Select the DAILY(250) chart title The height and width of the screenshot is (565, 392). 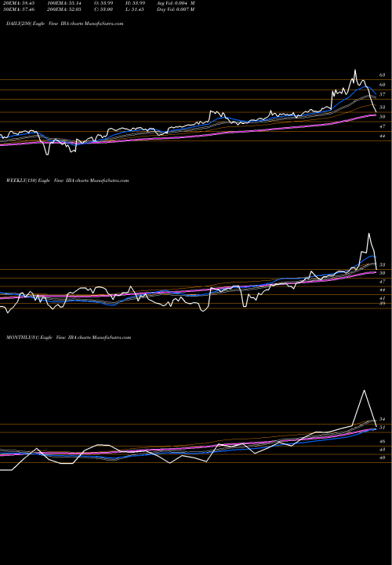[65, 24]
